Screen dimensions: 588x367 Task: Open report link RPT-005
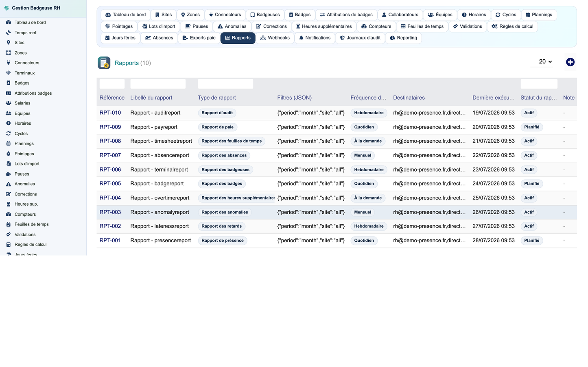[x=110, y=183]
